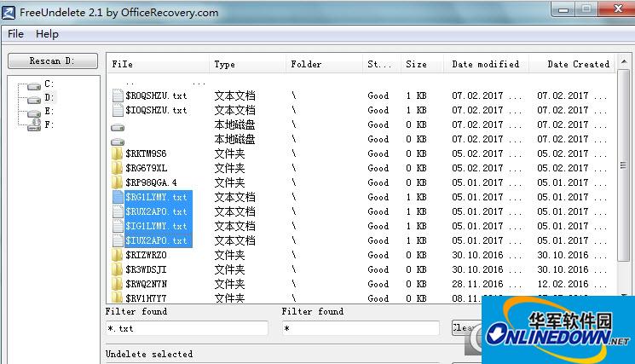The height and width of the screenshot is (364, 635).
Task: Click the $RUX2APO.txt file icon
Action: click(118, 211)
